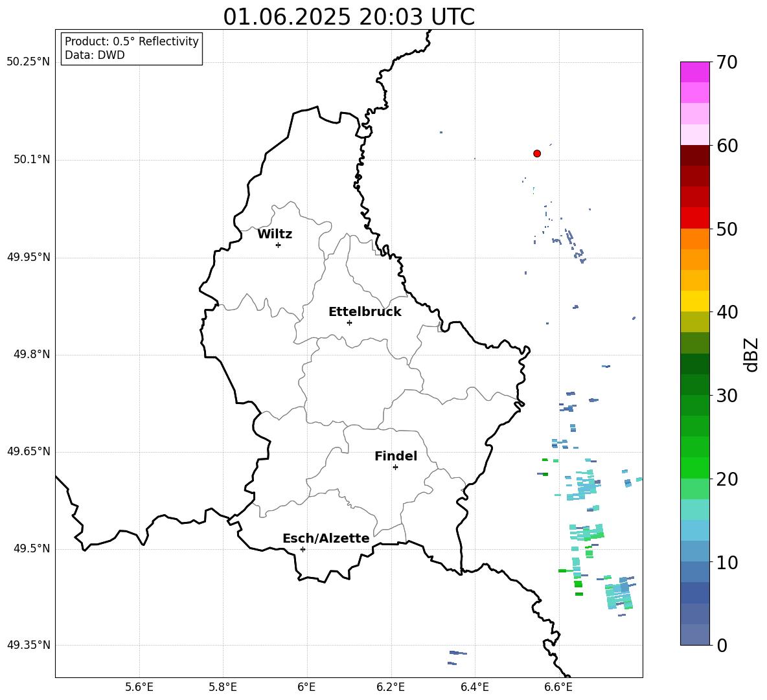Click the Data: DWD text
Viewport: 767px width, 700px height.
[x=95, y=55]
